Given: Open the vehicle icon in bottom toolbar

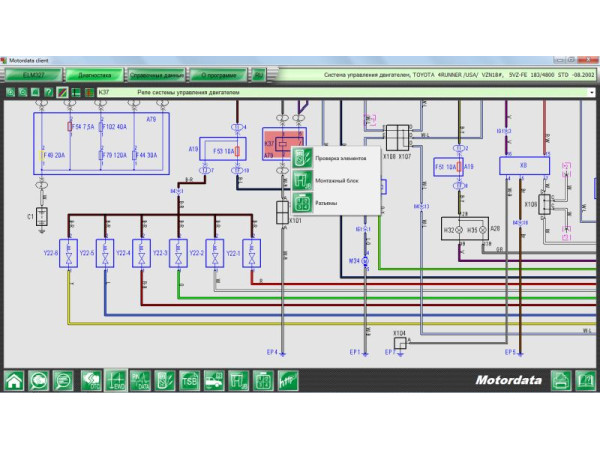Looking at the screenshot, I should tap(213, 380).
